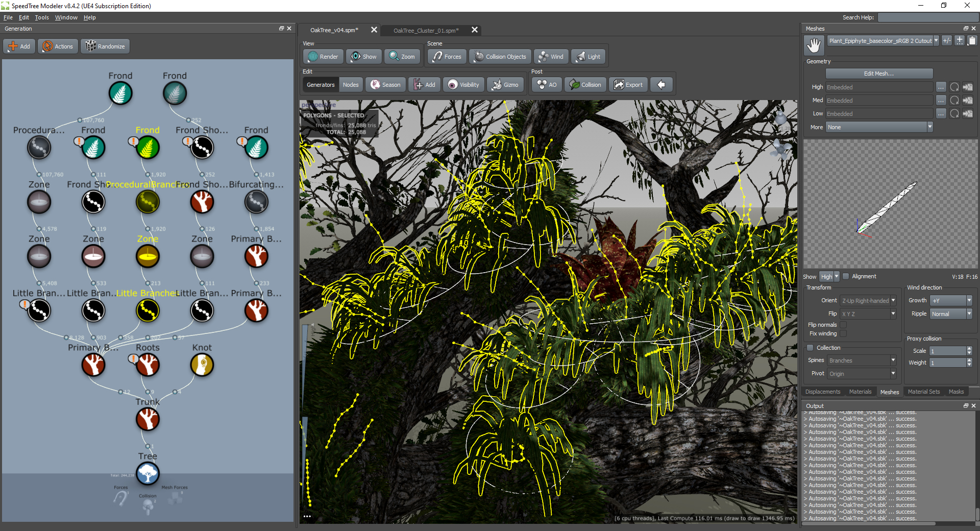The image size is (980, 531).
Task: Click the Scale stepper arrows
Action: tap(969, 351)
